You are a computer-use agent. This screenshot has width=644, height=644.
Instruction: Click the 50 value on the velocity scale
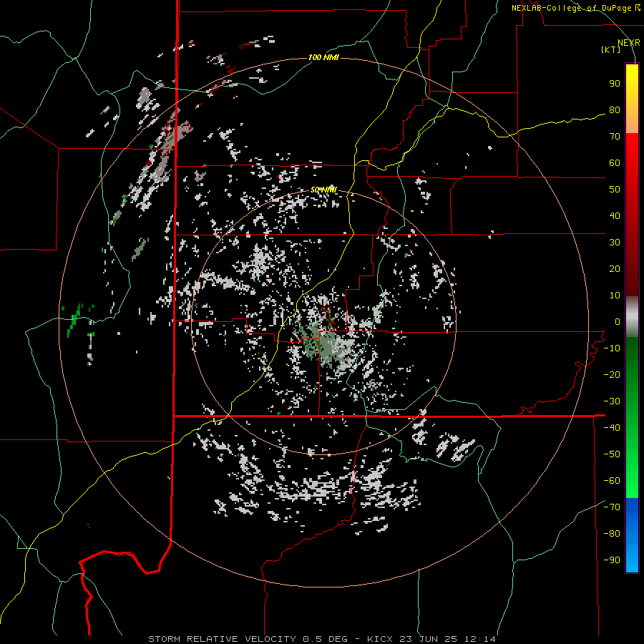(615, 190)
